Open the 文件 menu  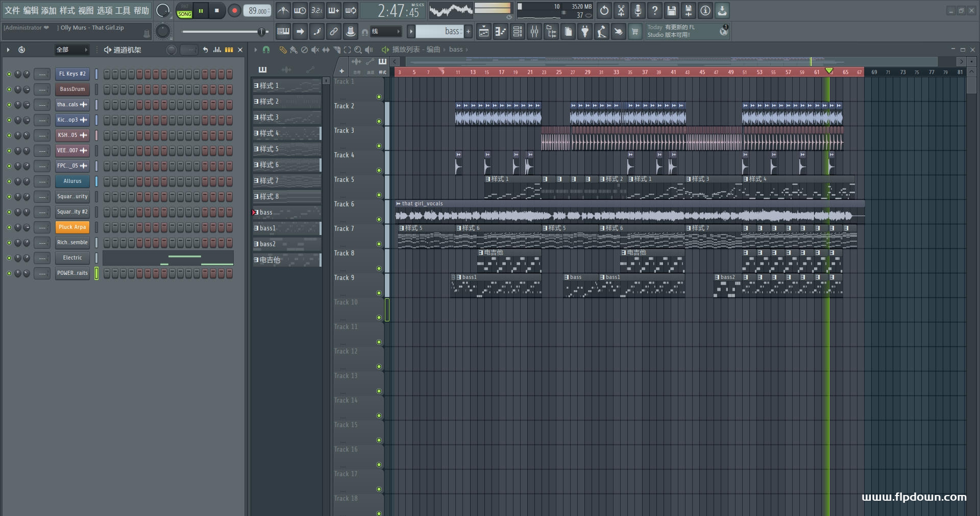[x=12, y=10]
